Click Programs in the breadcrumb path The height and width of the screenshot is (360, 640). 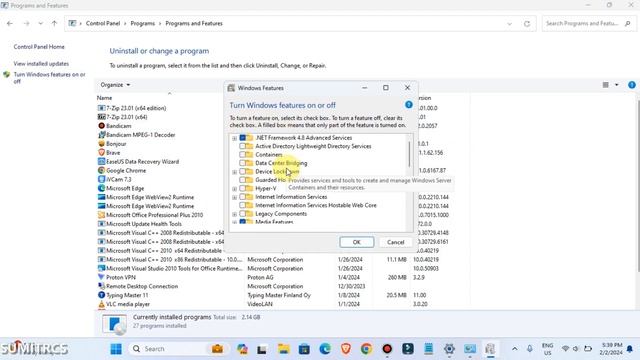click(142, 24)
